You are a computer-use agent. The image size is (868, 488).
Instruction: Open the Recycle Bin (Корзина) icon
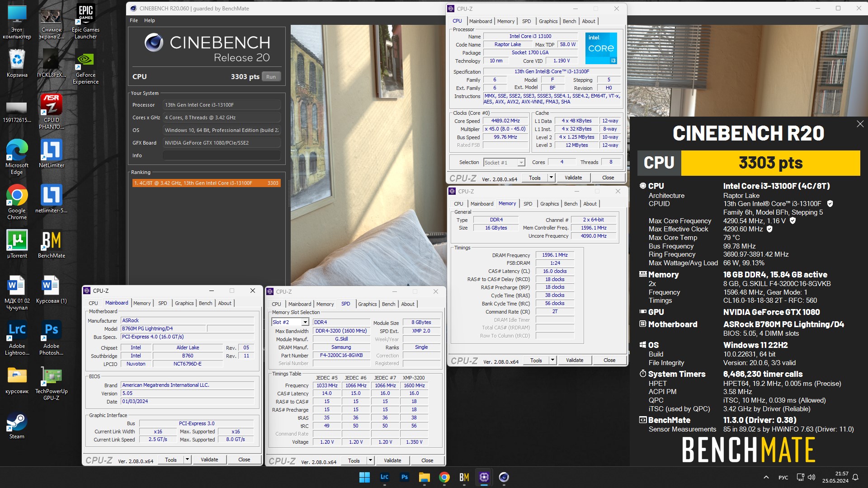(17, 63)
